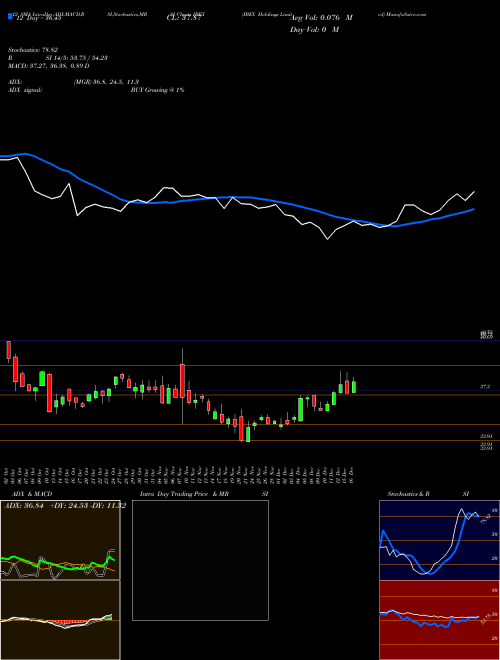Click the empty Intra Day Trading Price panel

[200, 560]
